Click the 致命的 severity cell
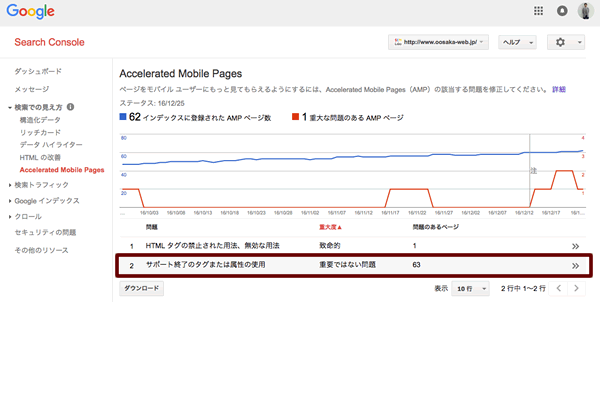Viewport: 600px width, 400px height. click(x=329, y=246)
